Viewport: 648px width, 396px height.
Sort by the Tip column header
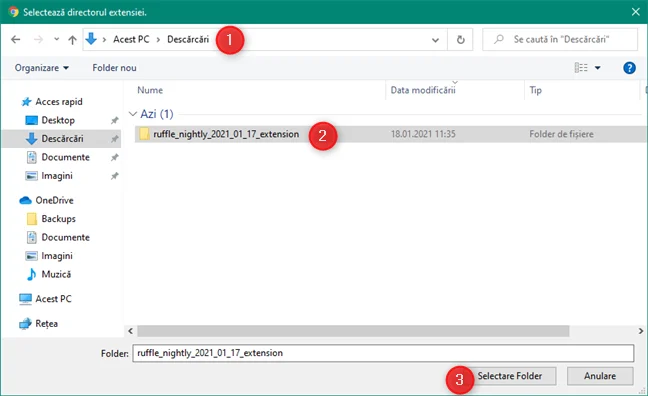click(x=536, y=90)
